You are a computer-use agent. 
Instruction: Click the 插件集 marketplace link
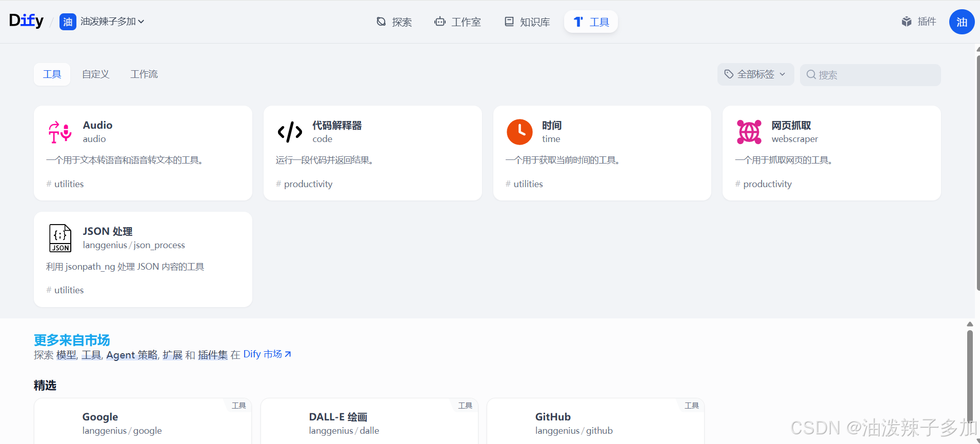click(213, 355)
